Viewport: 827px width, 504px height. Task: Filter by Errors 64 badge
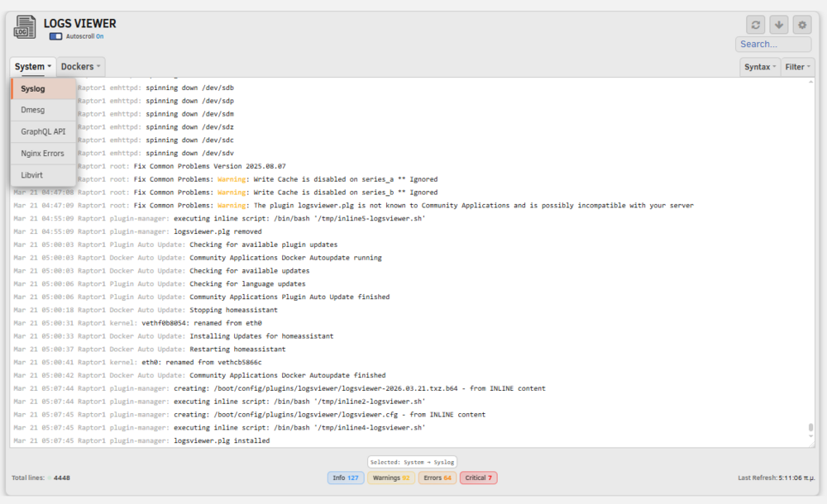pyautogui.click(x=437, y=478)
